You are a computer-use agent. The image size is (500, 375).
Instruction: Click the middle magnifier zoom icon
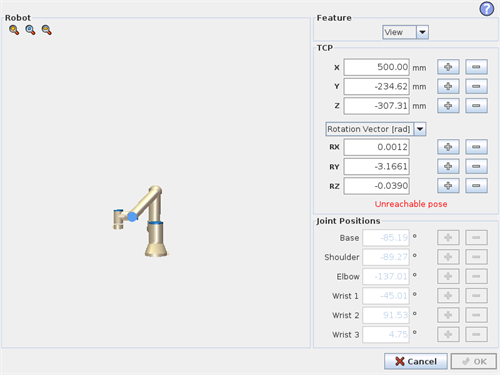click(x=30, y=30)
